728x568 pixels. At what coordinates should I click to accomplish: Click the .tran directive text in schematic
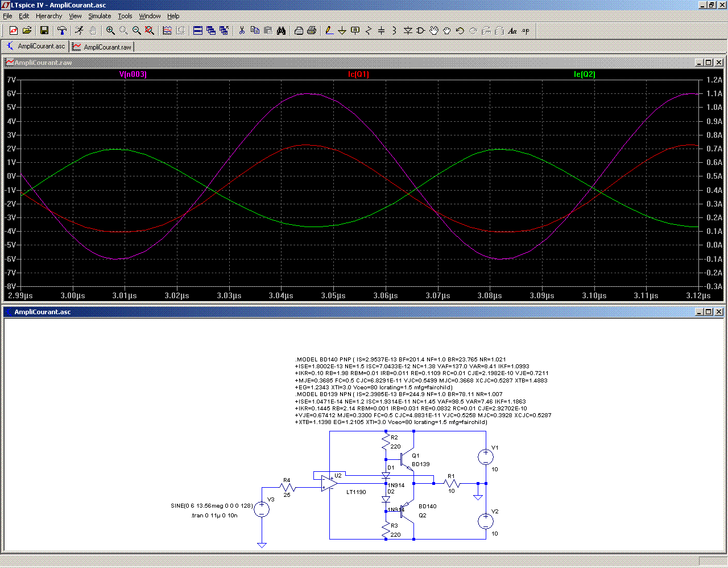tap(214, 516)
